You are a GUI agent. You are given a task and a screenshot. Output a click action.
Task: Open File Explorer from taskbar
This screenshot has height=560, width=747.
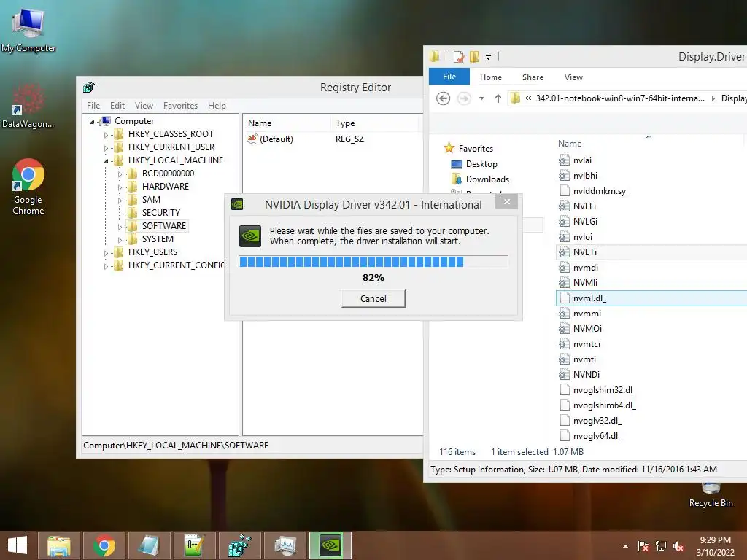click(59, 545)
